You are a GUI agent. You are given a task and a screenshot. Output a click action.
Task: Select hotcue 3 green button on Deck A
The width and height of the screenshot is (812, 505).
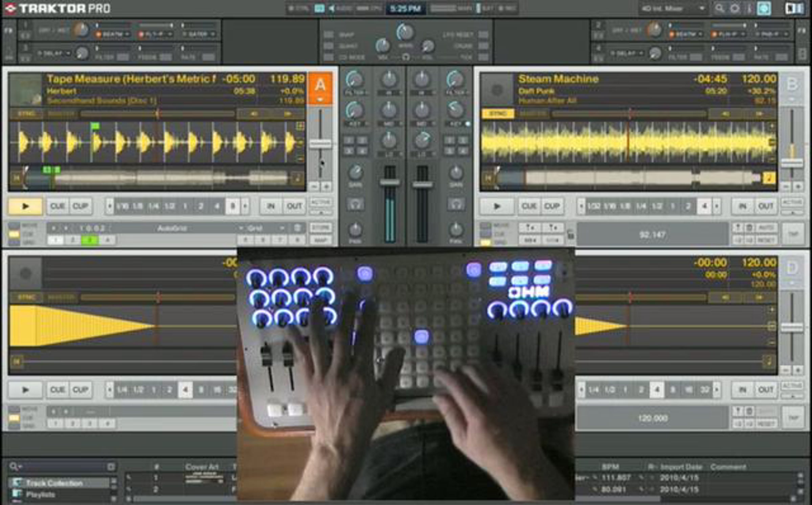(90, 240)
